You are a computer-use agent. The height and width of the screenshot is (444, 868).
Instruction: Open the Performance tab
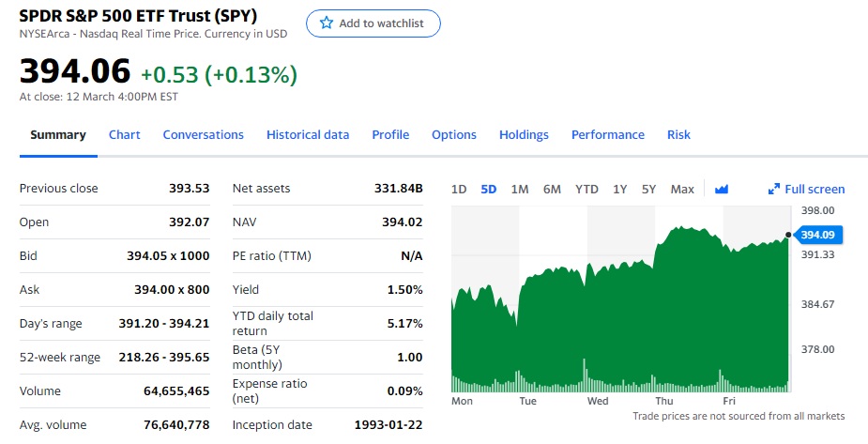[x=608, y=135]
